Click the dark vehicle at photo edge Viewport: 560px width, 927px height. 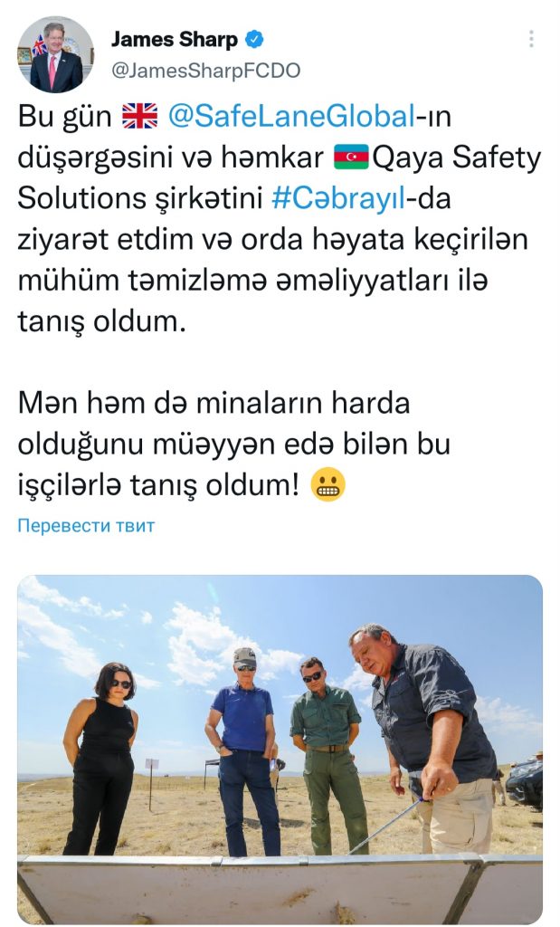[x=525, y=784]
